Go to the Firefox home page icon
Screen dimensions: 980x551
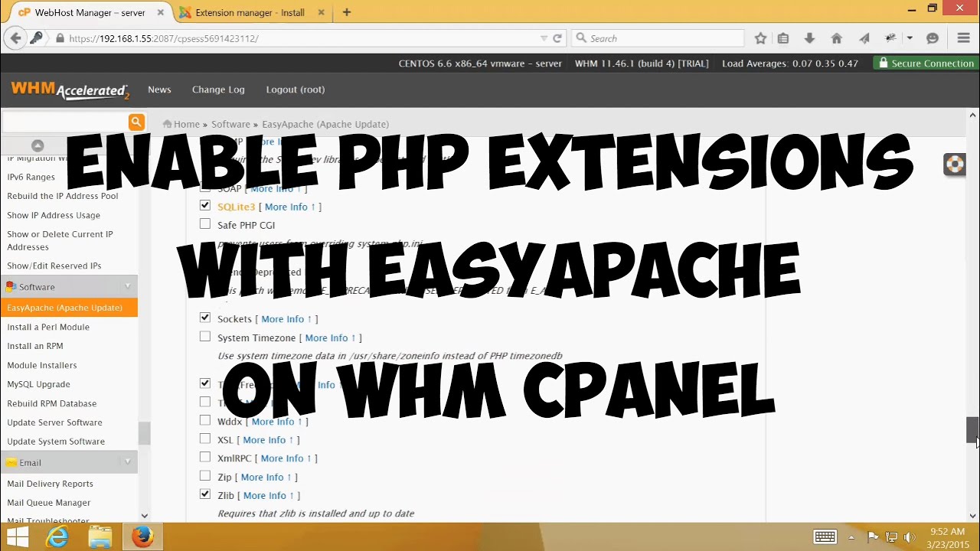click(836, 38)
